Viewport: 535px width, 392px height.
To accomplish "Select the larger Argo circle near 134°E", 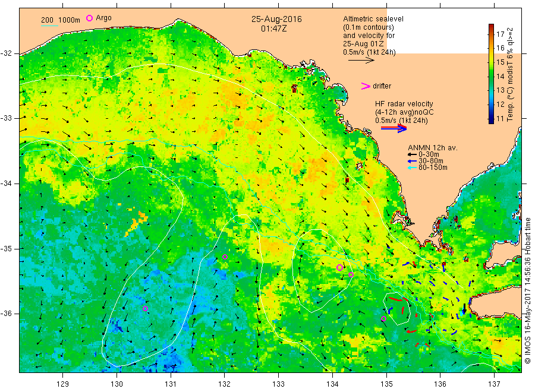I will pos(339,268).
